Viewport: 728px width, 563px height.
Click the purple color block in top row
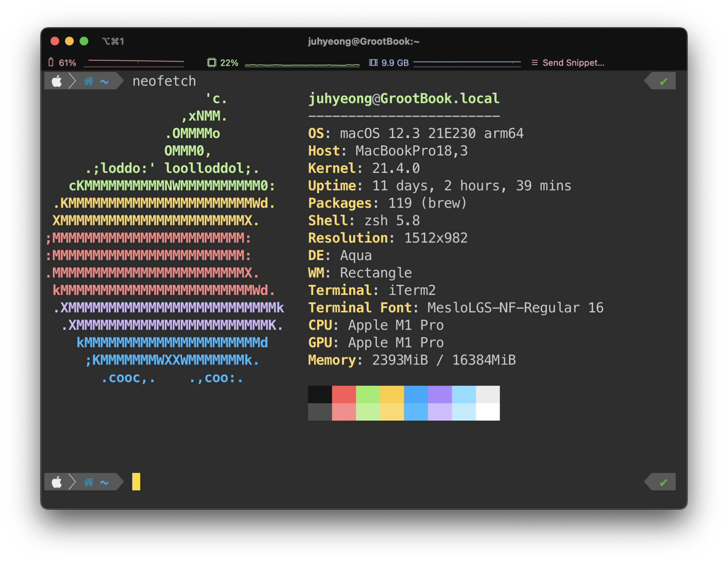point(440,394)
